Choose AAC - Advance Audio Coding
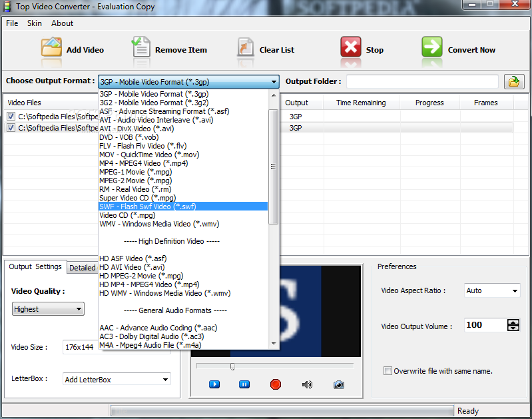Screen dimensions: 532x419 pyautogui.click(x=183, y=328)
